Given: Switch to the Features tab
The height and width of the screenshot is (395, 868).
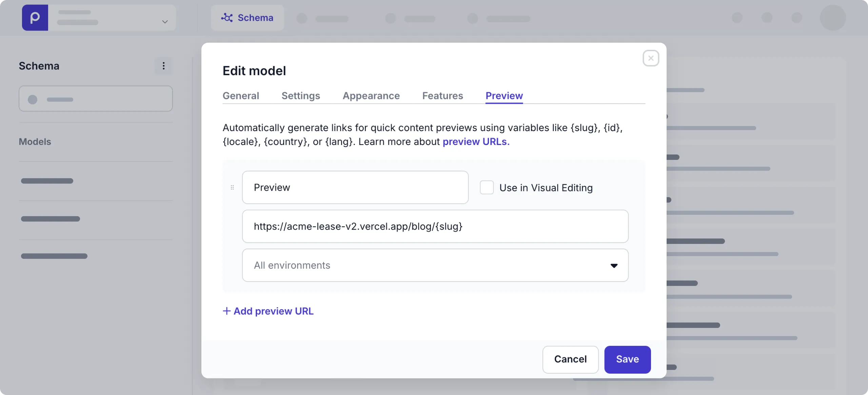Looking at the screenshot, I should [x=442, y=96].
